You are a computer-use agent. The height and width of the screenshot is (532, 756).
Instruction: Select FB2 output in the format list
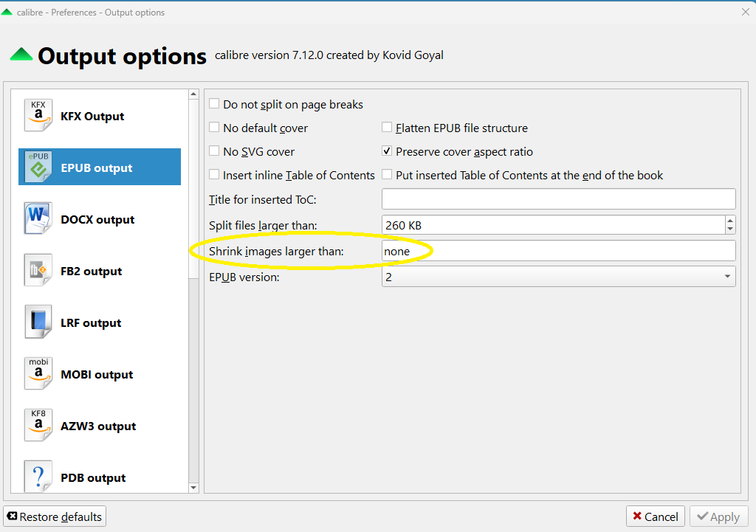(100, 270)
